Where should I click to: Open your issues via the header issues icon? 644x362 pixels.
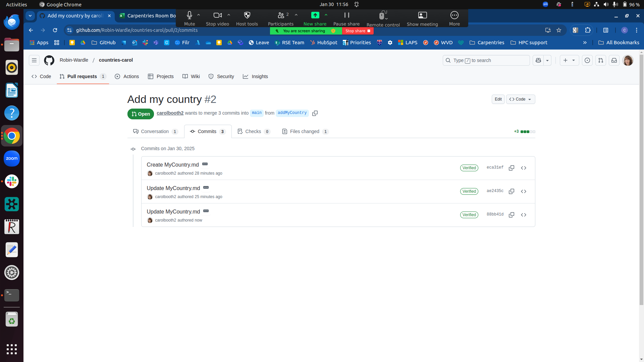pos(587,60)
